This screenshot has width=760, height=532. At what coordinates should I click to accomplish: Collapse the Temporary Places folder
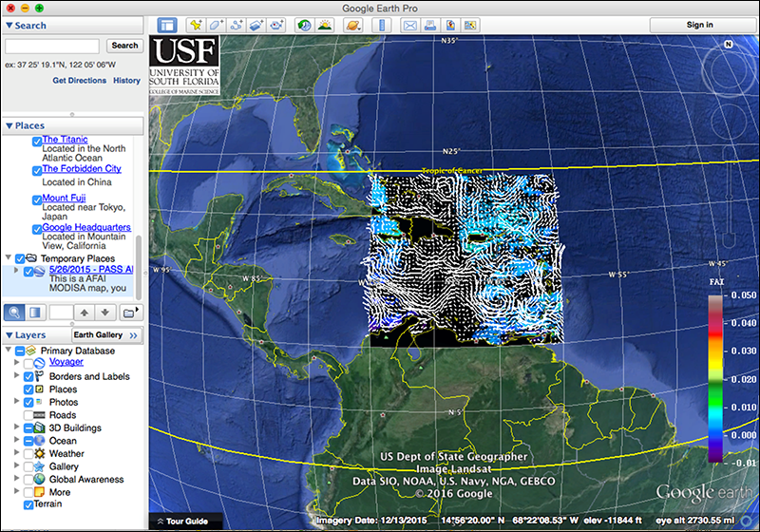click(9, 257)
